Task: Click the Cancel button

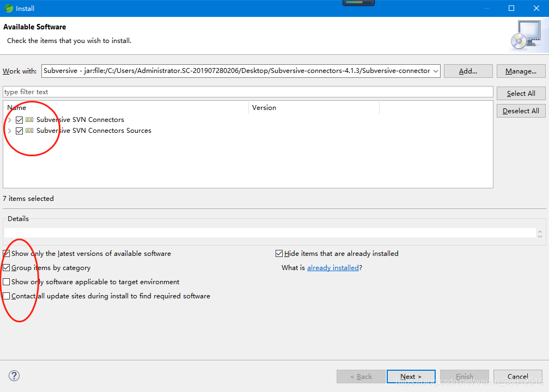Action: [x=518, y=377]
